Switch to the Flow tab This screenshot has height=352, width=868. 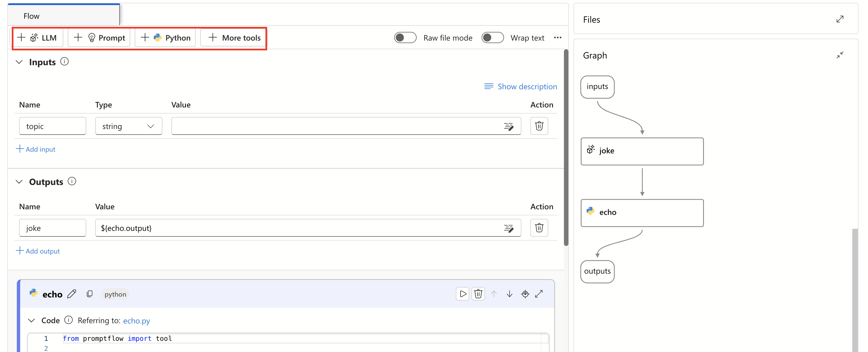(x=31, y=15)
